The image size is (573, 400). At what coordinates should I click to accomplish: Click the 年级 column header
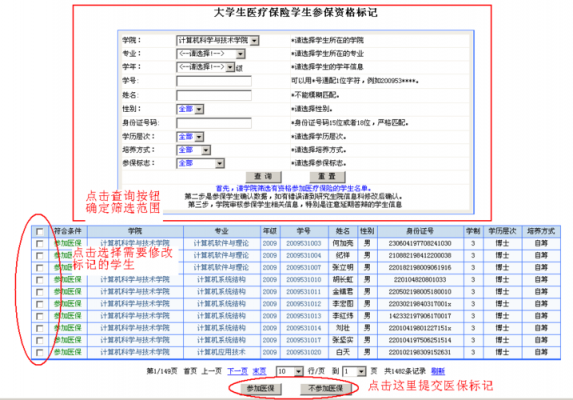(x=270, y=231)
